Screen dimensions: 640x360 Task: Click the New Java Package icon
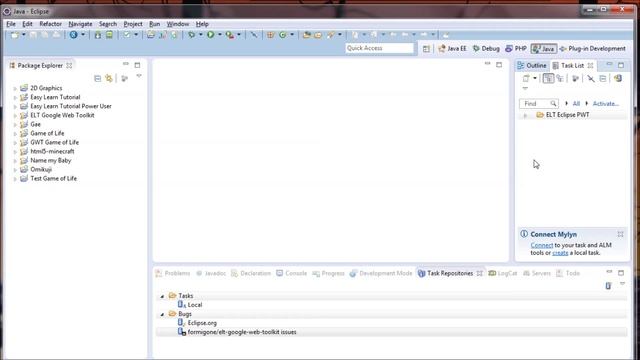[271, 35]
